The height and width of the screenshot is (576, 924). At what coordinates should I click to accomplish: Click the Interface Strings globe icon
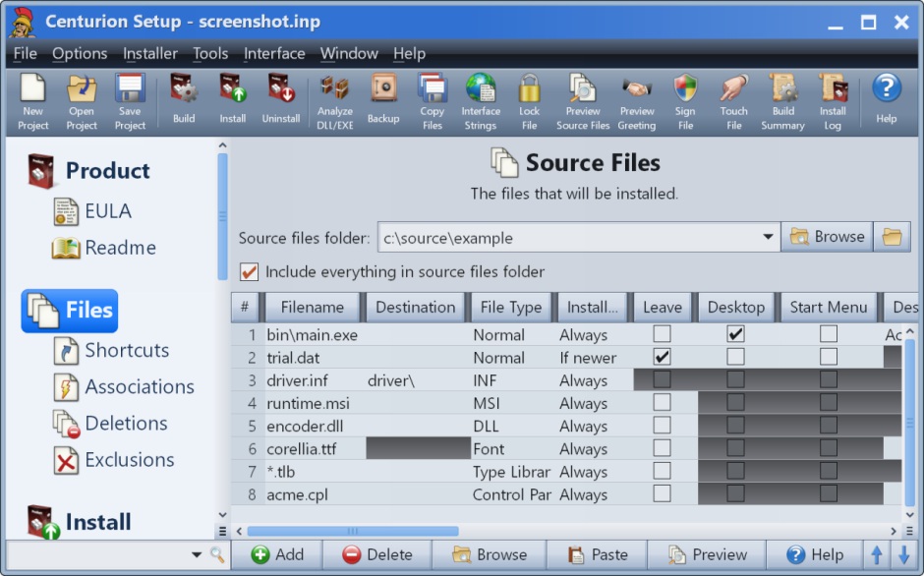[481, 90]
